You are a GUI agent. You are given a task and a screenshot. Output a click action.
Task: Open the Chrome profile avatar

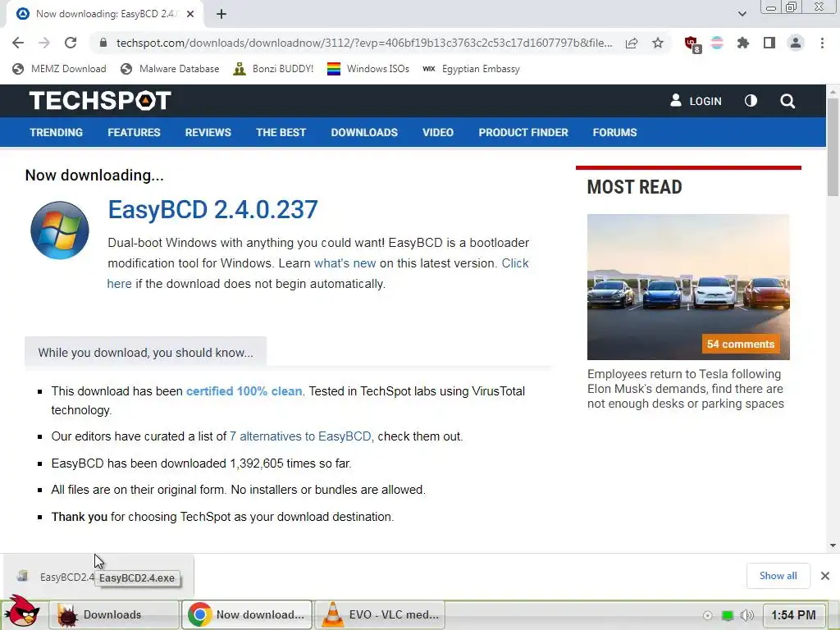tap(796, 43)
